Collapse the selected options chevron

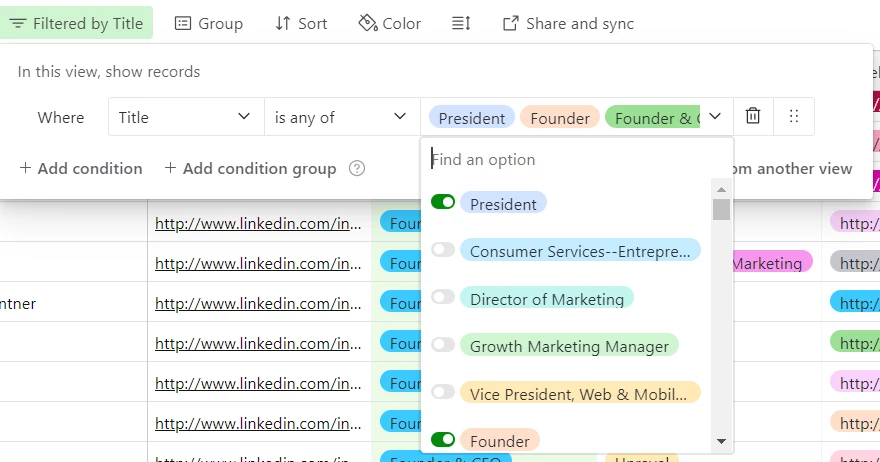(x=716, y=117)
